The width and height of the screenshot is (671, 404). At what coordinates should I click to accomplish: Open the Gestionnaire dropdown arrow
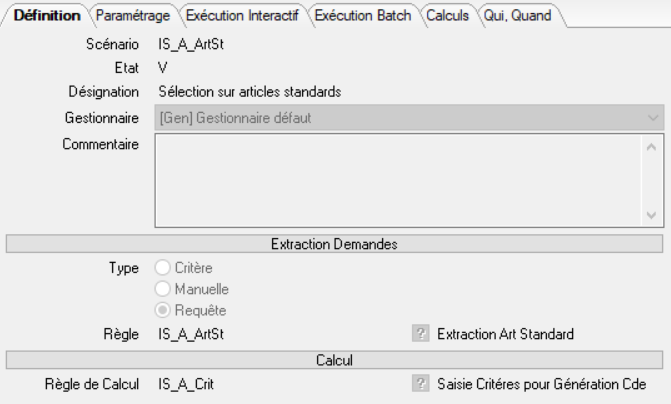coord(654,118)
